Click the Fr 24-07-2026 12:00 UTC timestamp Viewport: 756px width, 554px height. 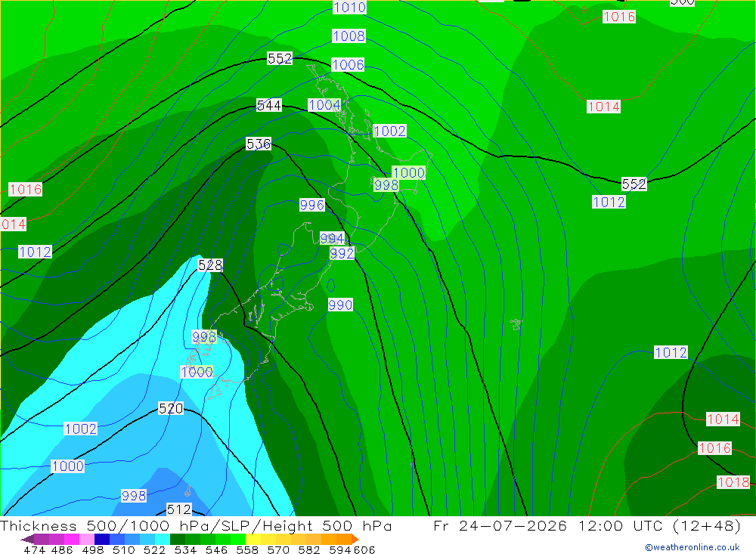coord(587,526)
